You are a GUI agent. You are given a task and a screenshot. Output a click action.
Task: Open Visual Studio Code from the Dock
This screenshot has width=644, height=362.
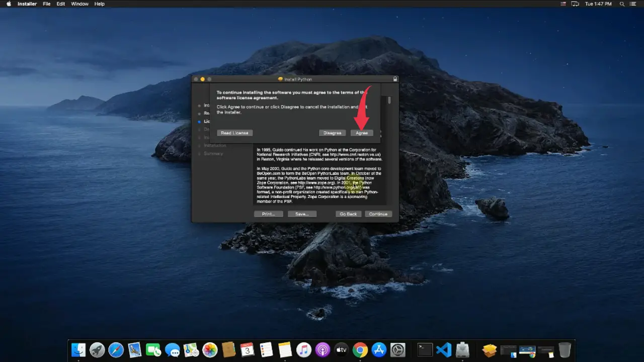click(x=444, y=349)
